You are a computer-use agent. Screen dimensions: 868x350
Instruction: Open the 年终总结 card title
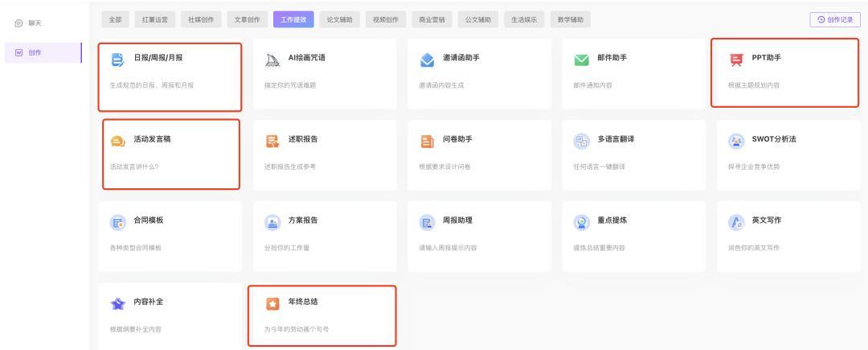(x=303, y=302)
